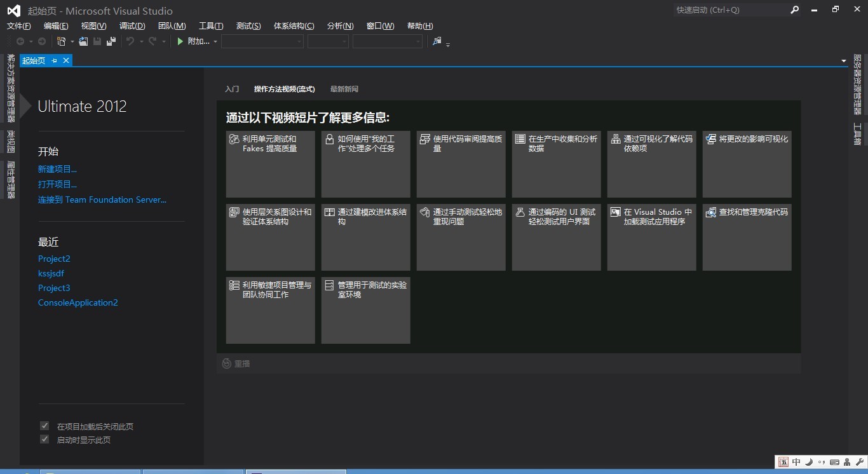Open the 使用层关系图设计和验证体系结构 video tile
This screenshot has height=474, width=868.
point(270,237)
